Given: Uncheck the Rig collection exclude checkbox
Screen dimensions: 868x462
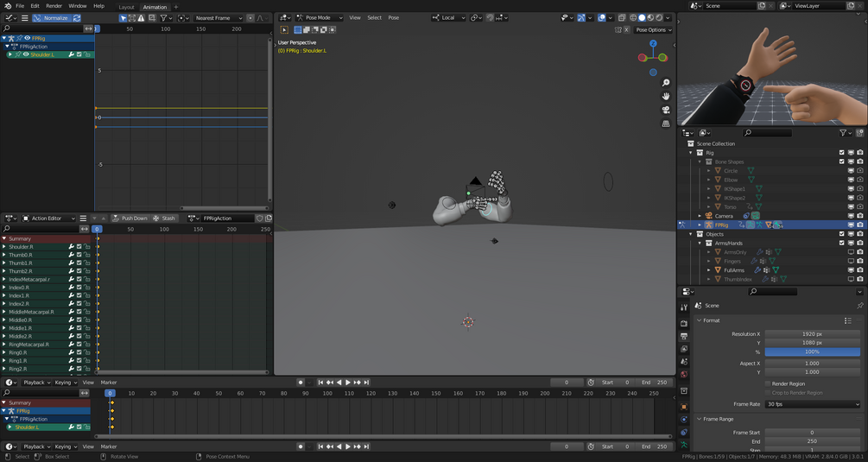Looking at the screenshot, I should point(842,153).
